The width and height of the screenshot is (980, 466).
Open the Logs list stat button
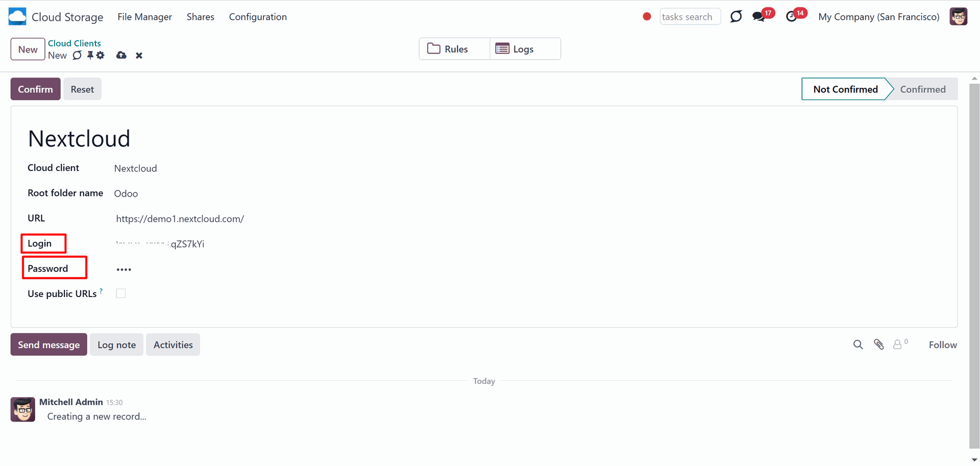pos(525,49)
